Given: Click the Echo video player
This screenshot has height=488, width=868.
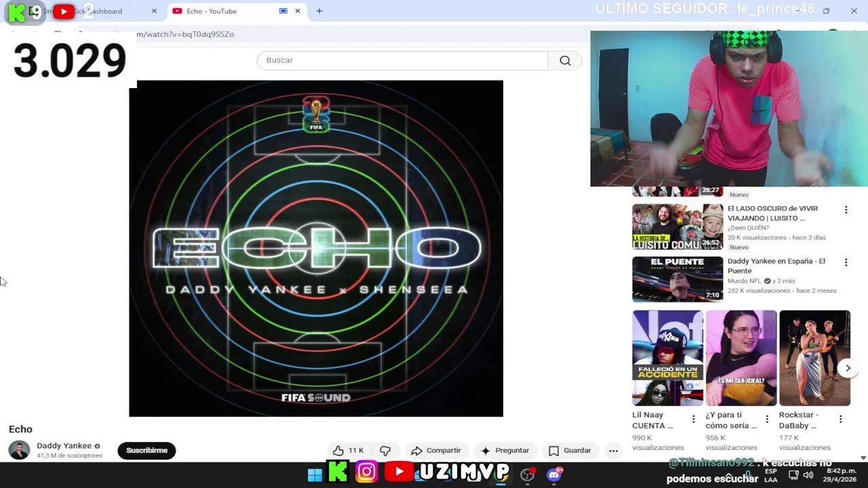Looking at the screenshot, I should click(x=316, y=248).
